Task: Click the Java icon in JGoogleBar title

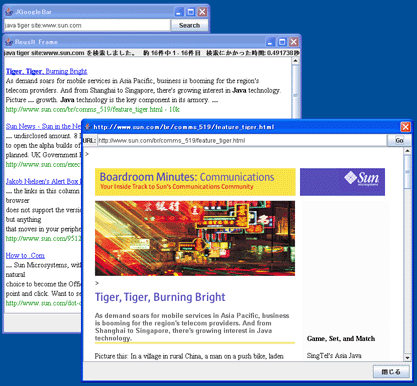Action: 9,12
